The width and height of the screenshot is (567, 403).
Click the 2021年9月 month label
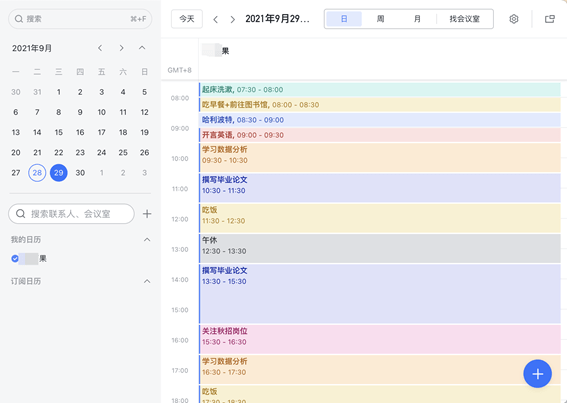(32, 48)
